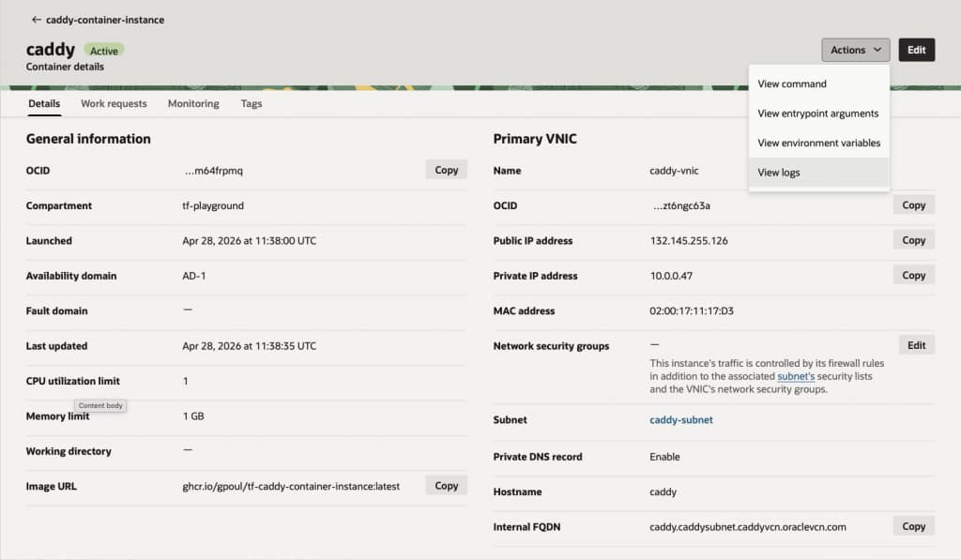
Task: Copy the Image URL value
Action: click(x=446, y=485)
